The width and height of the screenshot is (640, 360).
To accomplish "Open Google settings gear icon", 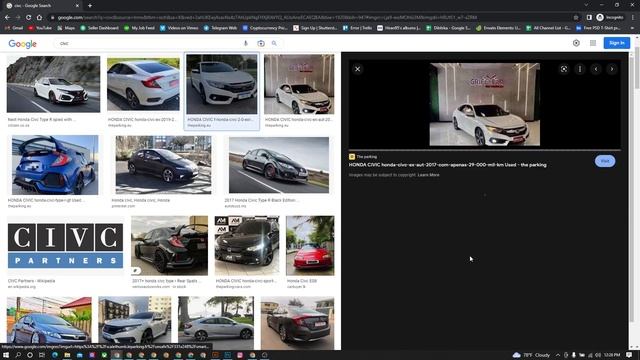I will point(576,43).
